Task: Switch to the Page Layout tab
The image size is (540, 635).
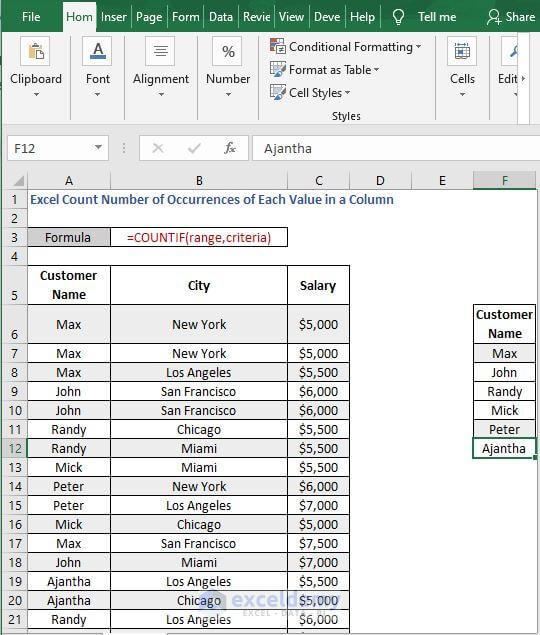Action: pos(149,17)
